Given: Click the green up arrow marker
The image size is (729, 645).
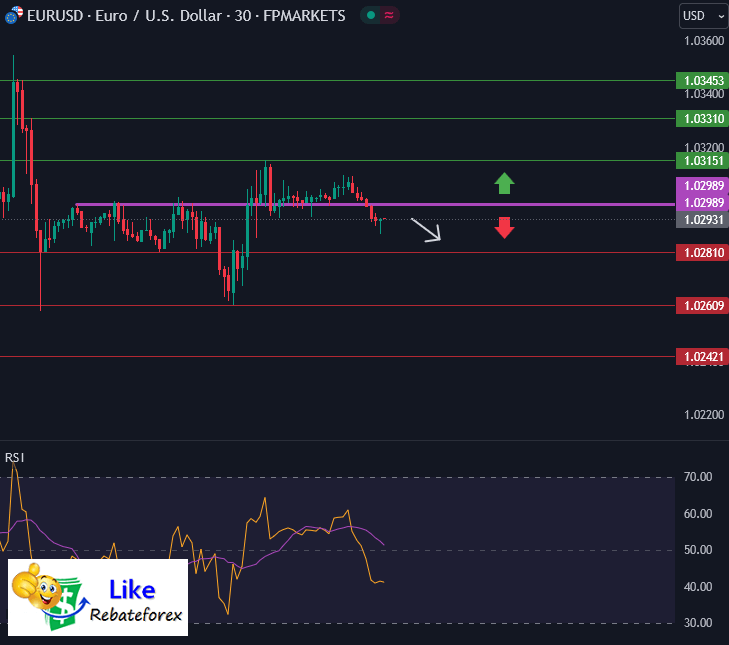Looking at the screenshot, I should pos(504,183).
